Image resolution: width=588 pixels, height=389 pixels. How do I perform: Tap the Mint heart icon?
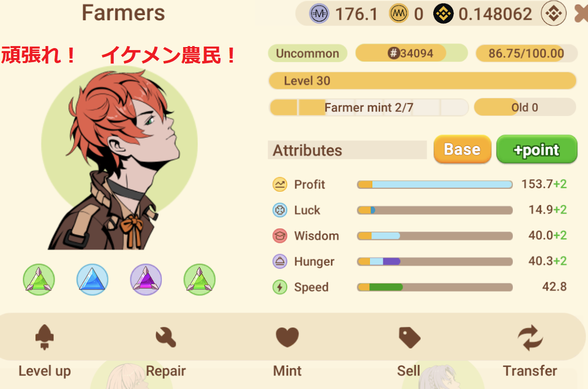(x=287, y=337)
